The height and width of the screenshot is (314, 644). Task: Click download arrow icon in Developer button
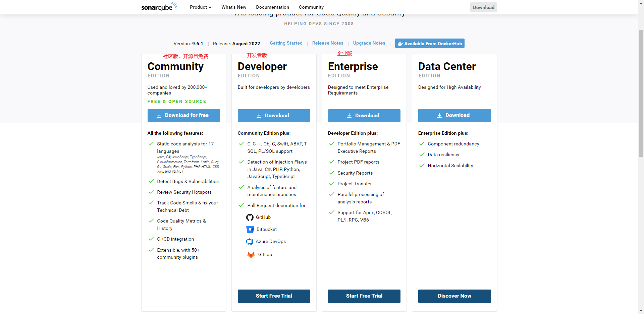[259, 116]
